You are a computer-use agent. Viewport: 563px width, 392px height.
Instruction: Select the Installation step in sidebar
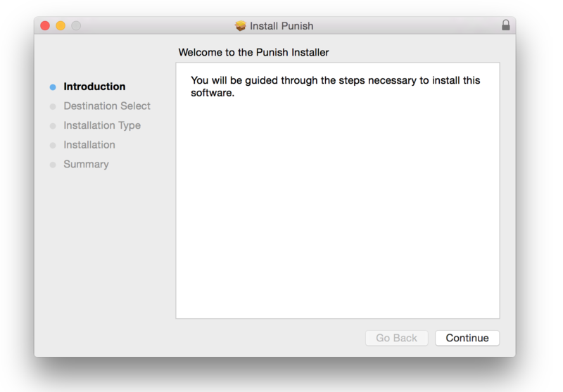(89, 144)
